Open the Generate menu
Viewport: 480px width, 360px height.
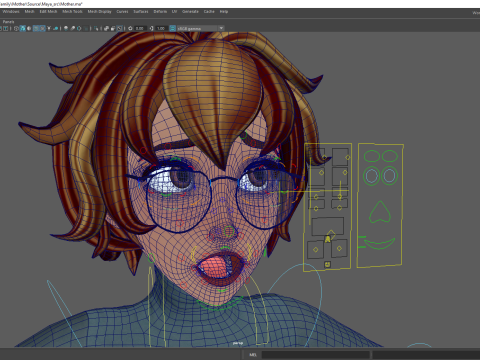[190, 12]
